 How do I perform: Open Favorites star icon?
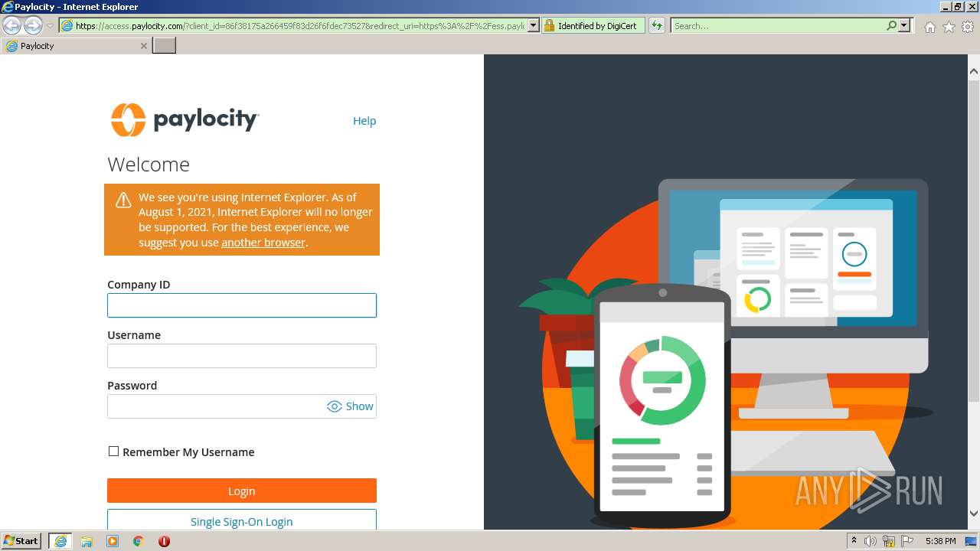(949, 27)
